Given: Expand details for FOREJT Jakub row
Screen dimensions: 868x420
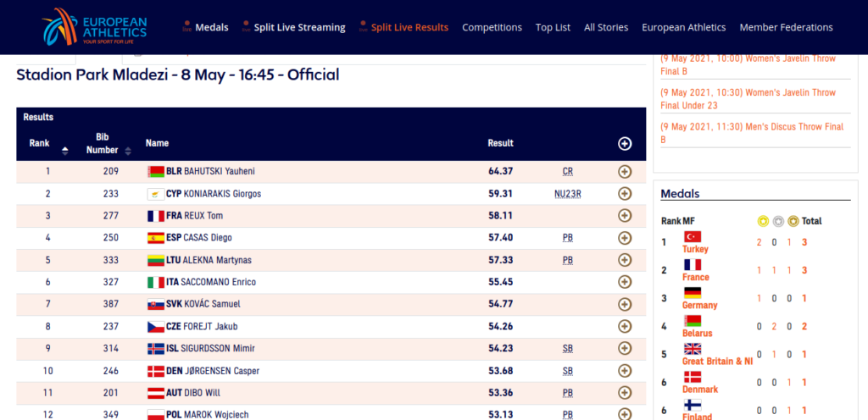Looking at the screenshot, I should pyautogui.click(x=625, y=327).
